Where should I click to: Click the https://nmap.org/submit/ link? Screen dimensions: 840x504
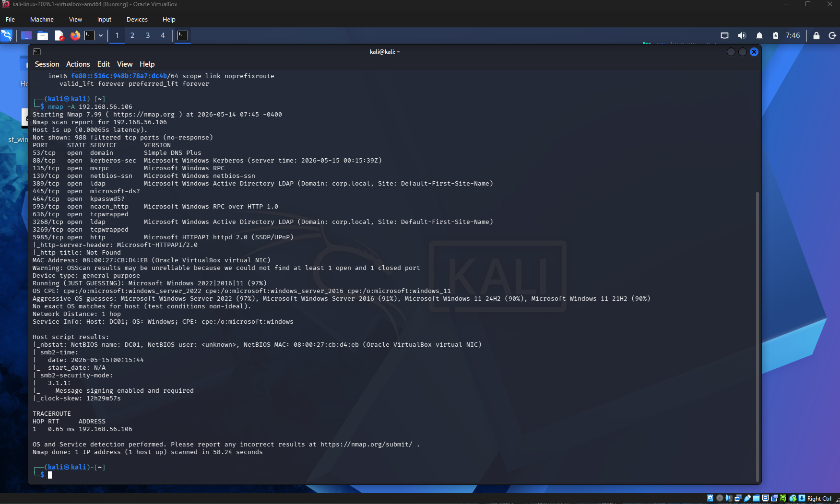coord(367,445)
